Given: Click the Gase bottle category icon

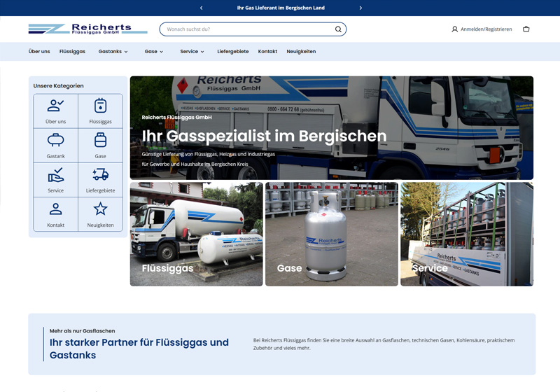Looking at the screenshot, I should [100, 141].
